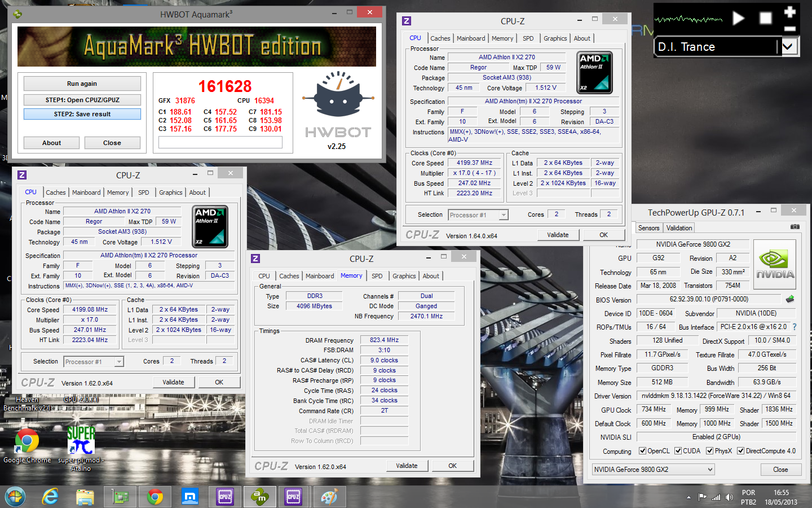Open File Explorer from the taskbar
The image size is (812, 508).
[85, 497]
